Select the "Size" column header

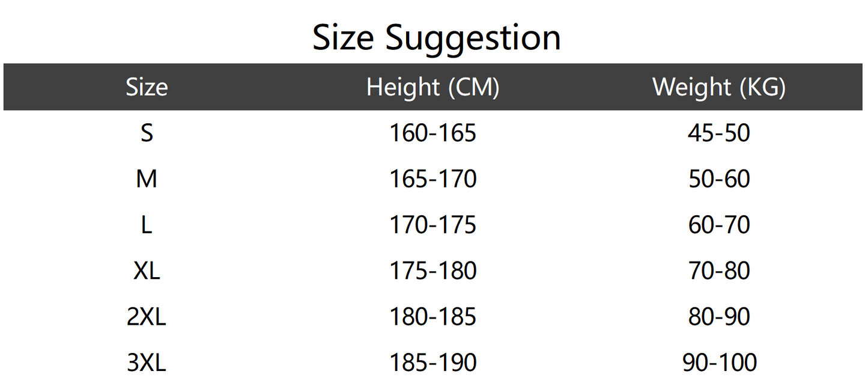click(147, 87)
